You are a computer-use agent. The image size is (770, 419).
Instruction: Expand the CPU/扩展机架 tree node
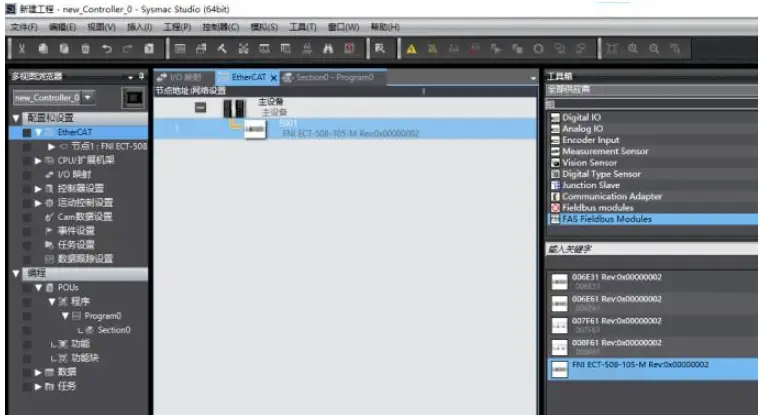[x=38, y=160]
